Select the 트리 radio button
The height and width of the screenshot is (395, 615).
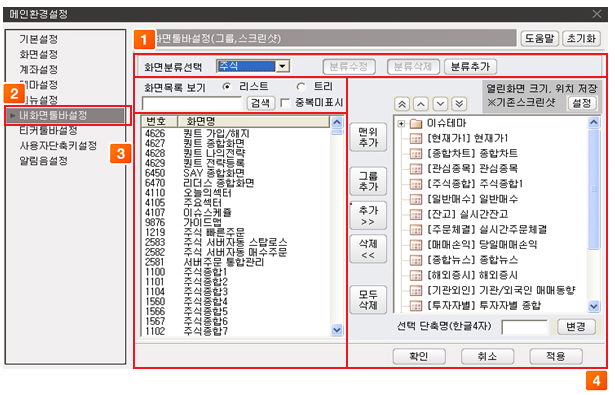301,87
